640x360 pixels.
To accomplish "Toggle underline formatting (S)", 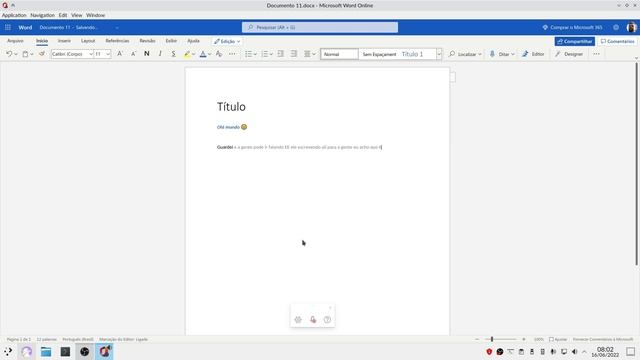I will point(173,54).
